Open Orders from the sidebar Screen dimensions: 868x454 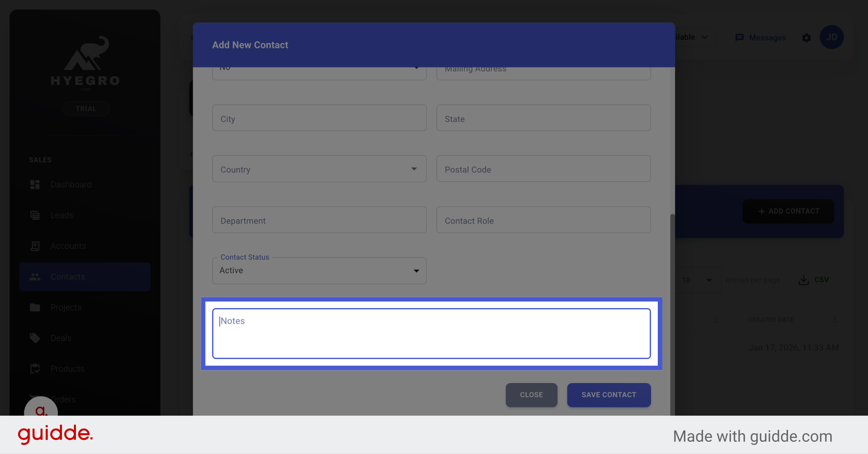click(x=63, y=399)
